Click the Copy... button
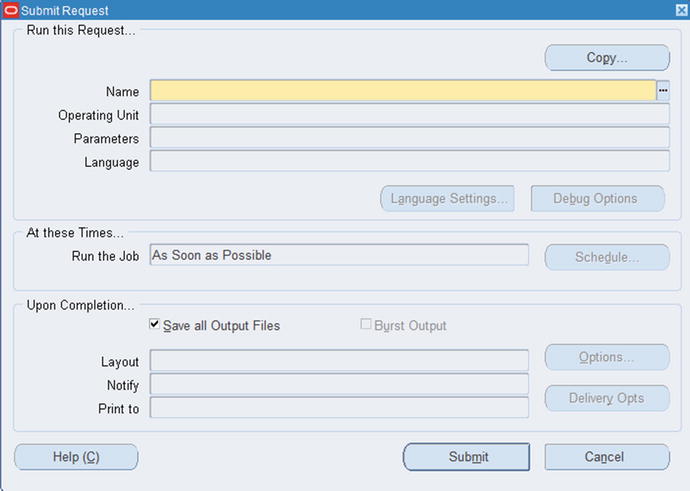690x491 pixels. click(x=607, y=58)
